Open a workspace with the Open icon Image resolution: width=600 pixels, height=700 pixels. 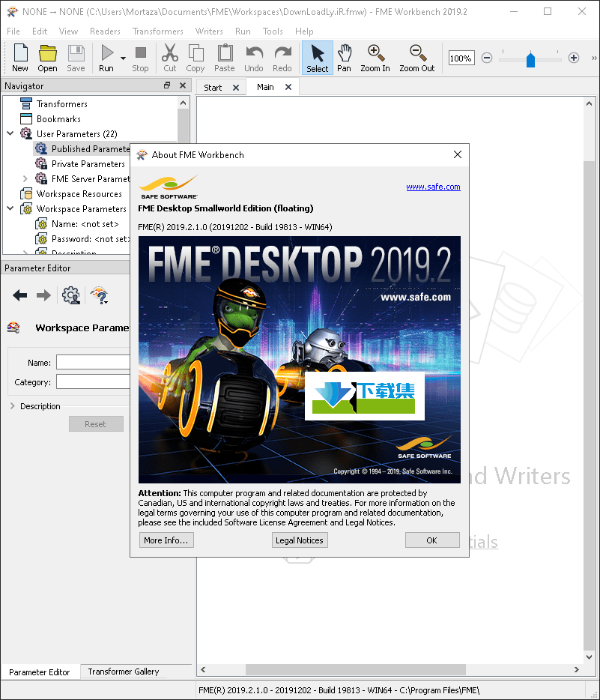coord(47,58)
